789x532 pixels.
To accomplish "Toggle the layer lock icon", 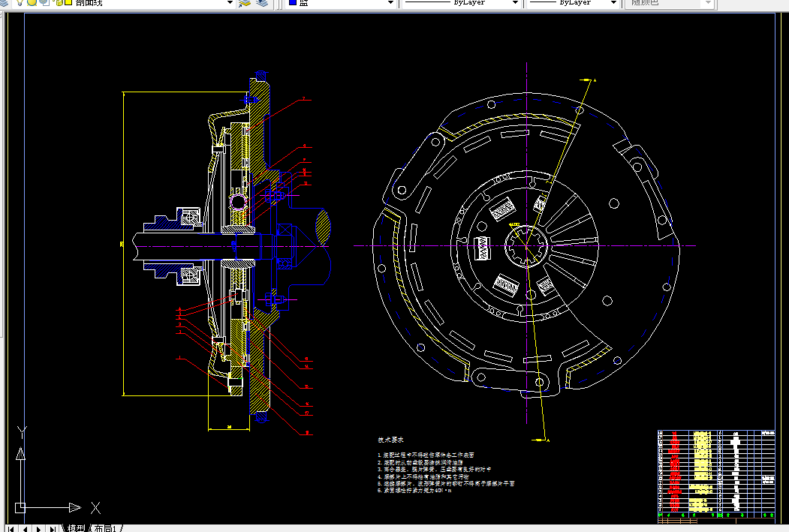I will pos(58,2).
